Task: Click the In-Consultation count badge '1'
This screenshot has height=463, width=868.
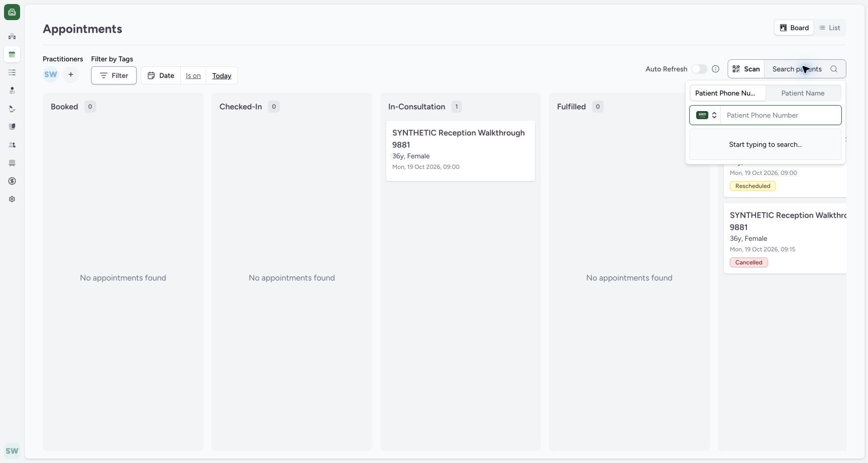Action: pyautogui.click(x=456, y=107)
